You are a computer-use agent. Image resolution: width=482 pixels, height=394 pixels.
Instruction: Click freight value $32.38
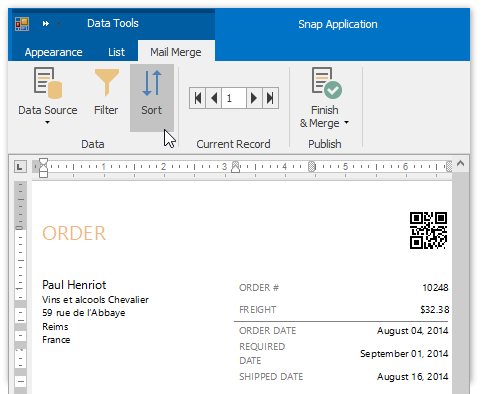click(434, 310)
